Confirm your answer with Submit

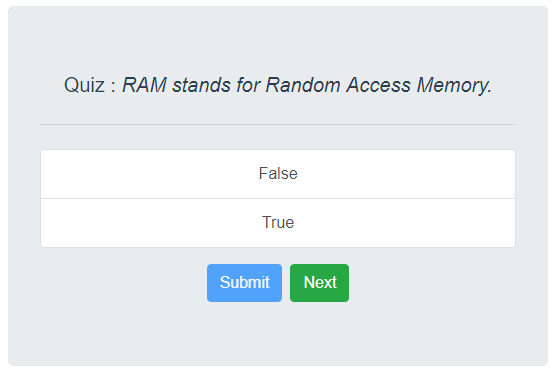coord(244,283)
